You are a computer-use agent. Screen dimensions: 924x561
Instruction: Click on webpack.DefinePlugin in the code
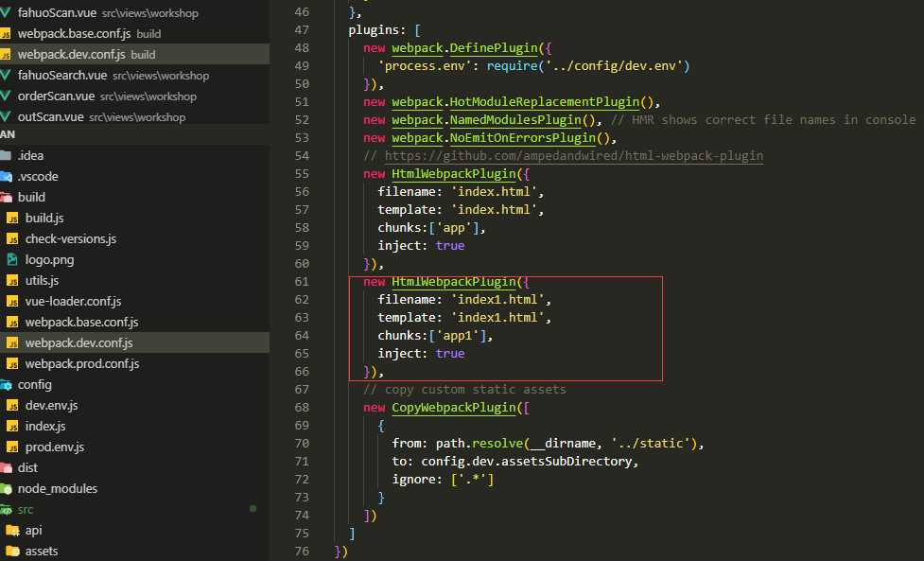(x=465, y=47)
